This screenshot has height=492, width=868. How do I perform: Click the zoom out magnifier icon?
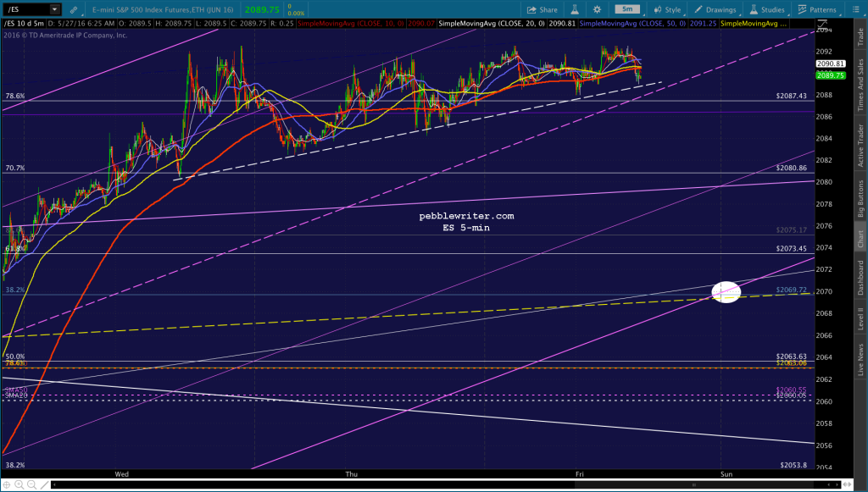point(31,485)
